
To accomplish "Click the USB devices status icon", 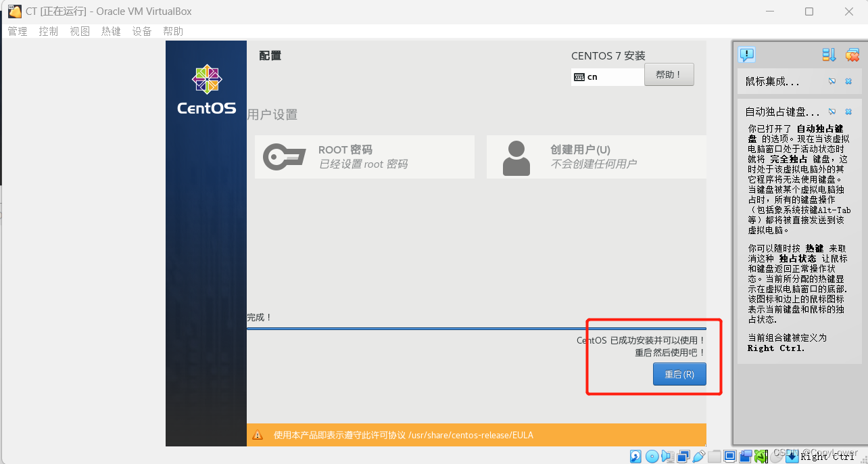I will (x=698, y=456).
